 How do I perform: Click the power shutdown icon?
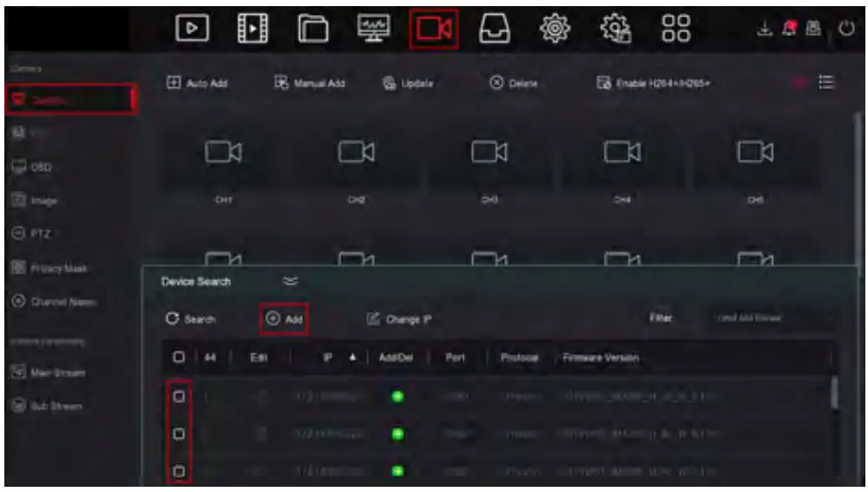[846, 28]
